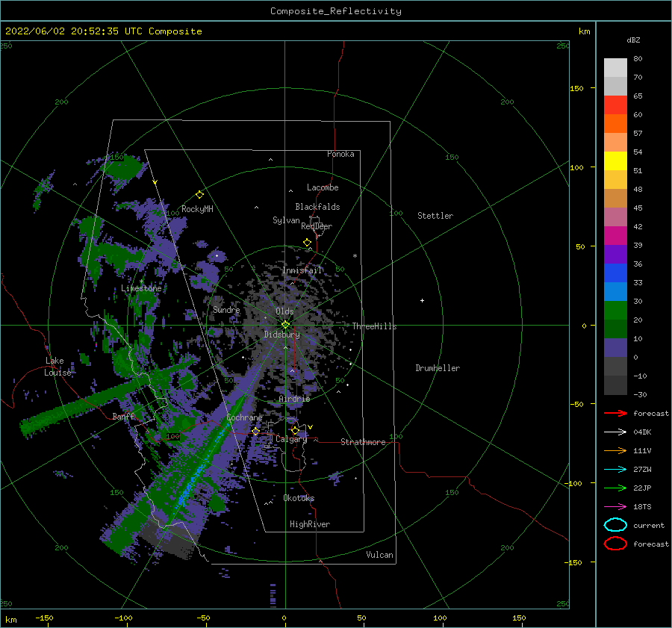Click the dBZ legend heading
The image size is (672, 628).
pos(633,40)
